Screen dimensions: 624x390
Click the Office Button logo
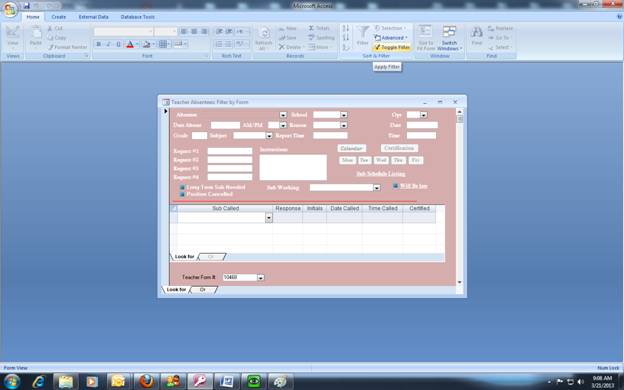(10, 10)
